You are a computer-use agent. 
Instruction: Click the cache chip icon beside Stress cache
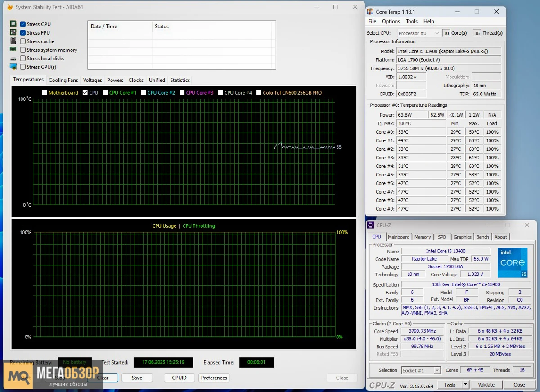coord(13,41)
